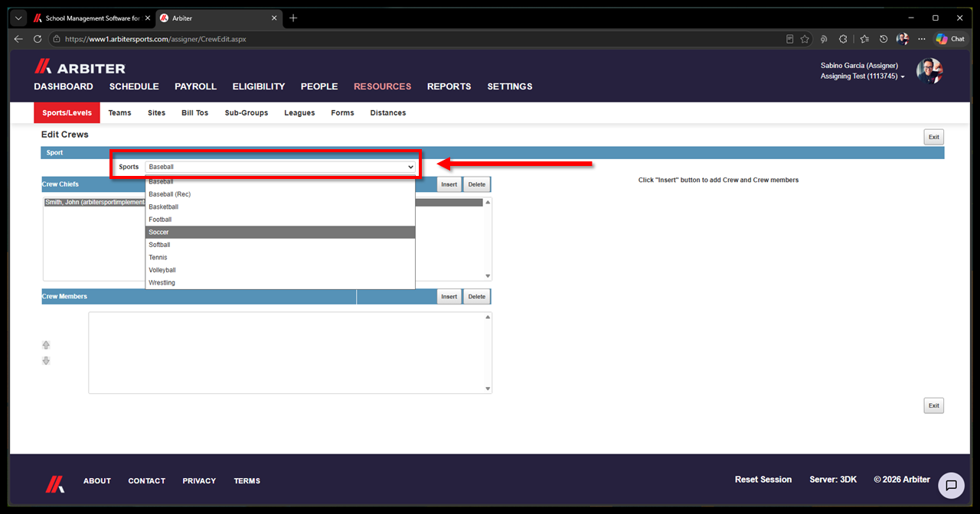This screenshot has width=980, height=514.
Task: Switch to Teams tab
Action: tap(119, 112)
